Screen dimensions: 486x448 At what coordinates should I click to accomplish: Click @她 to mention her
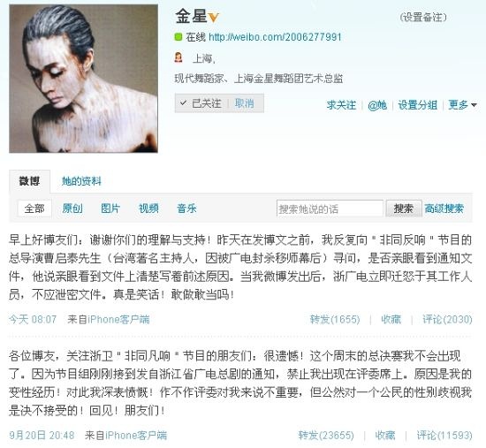click(377, 105)
